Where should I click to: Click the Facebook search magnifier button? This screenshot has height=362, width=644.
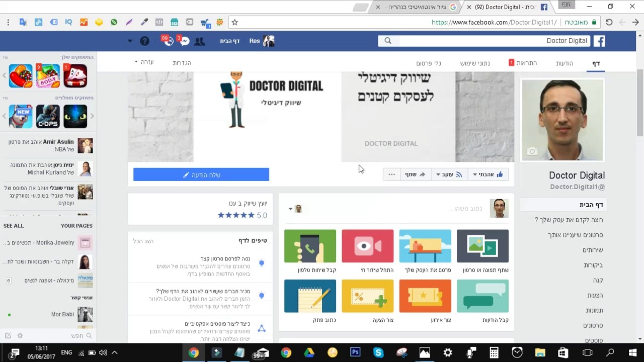pos(388,41)
